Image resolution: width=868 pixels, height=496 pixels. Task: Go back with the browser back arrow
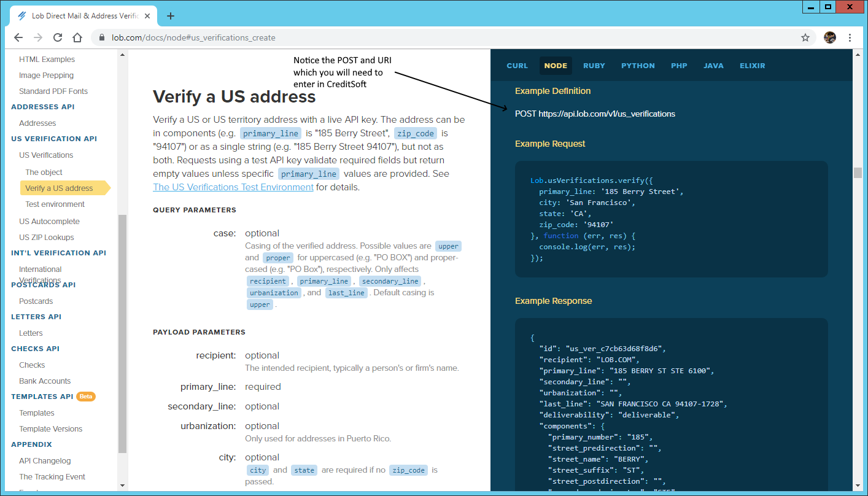18,37
